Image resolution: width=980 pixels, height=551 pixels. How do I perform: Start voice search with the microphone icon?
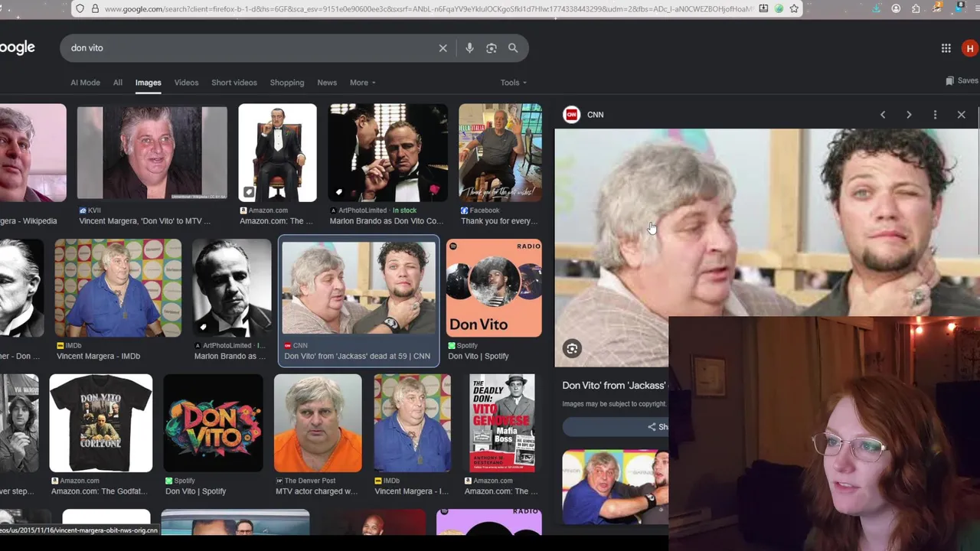tap(469, 48)
